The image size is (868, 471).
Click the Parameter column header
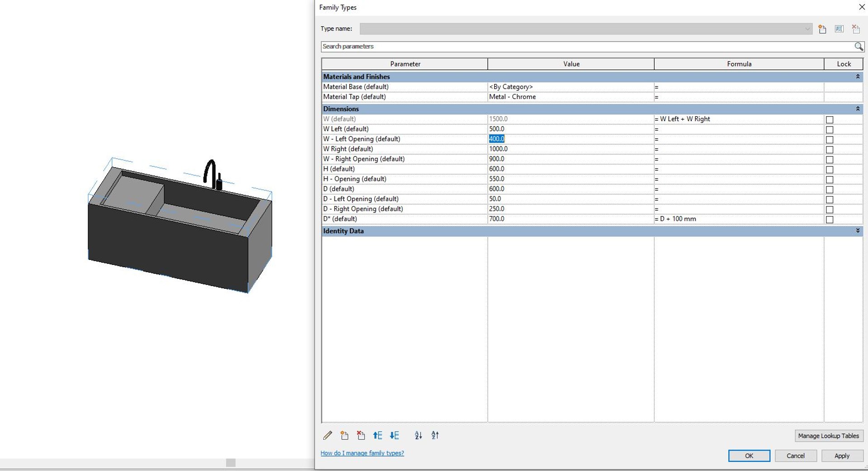[x=405, y=64]
